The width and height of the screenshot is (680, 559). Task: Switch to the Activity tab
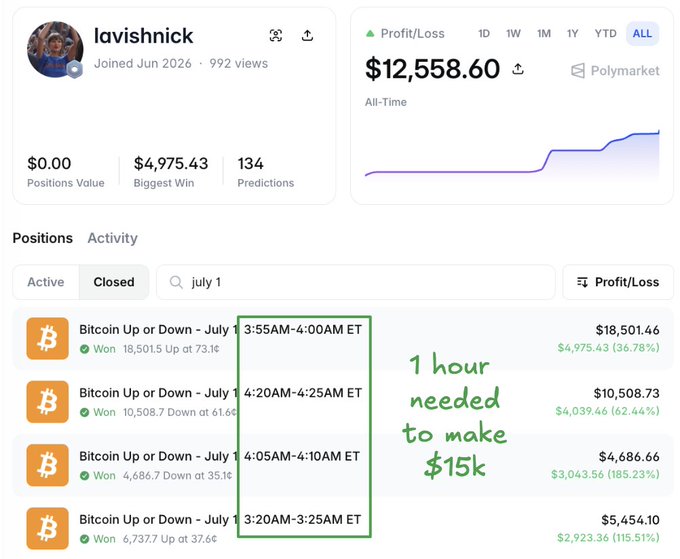tap(112, 238)
